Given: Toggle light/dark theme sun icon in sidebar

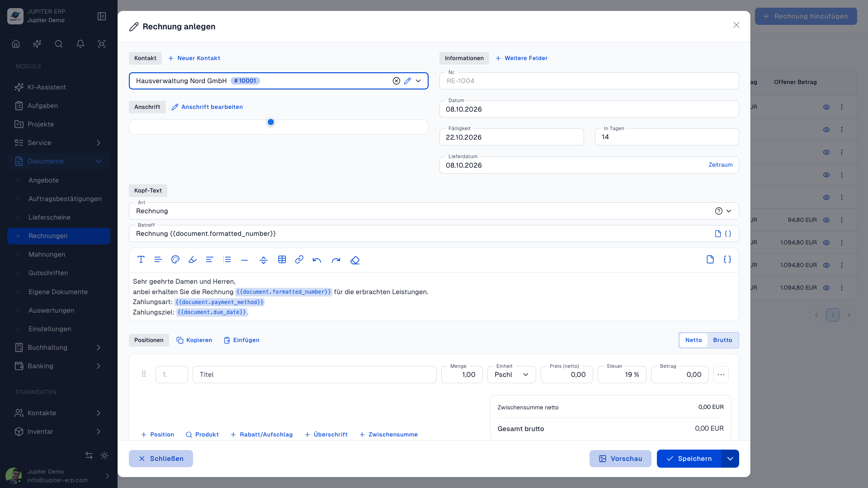Looking at the screenshot, I should point(104,455).
